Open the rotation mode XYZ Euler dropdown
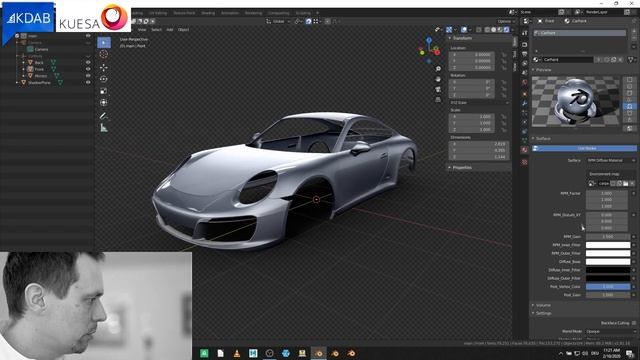 479,102
